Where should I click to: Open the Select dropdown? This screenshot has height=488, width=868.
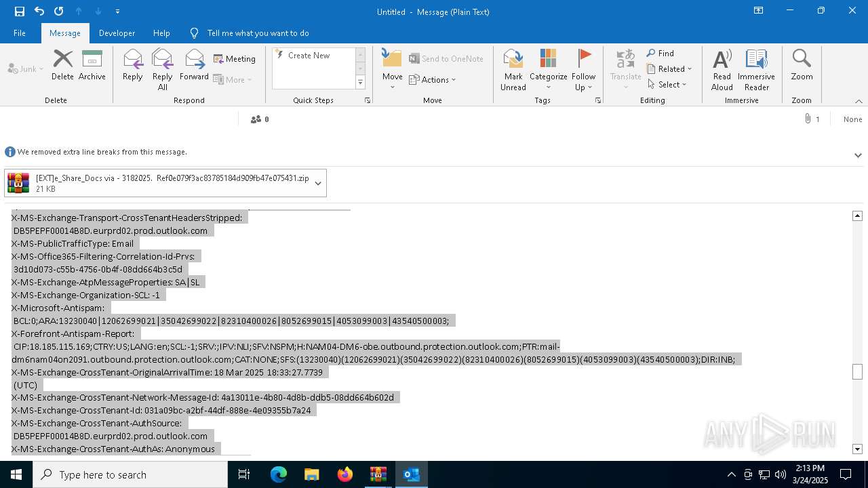pyautogui.click(x=667, y=85)
